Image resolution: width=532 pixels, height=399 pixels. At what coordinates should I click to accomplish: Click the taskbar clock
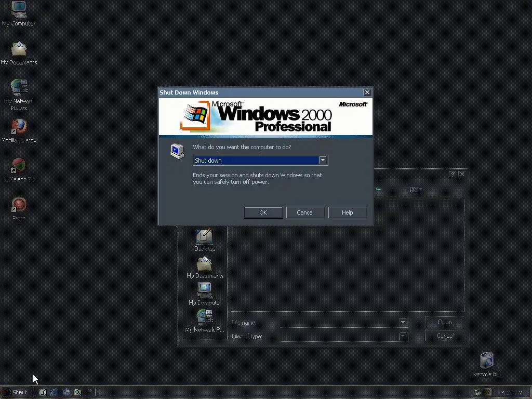(x=512, y=393)
